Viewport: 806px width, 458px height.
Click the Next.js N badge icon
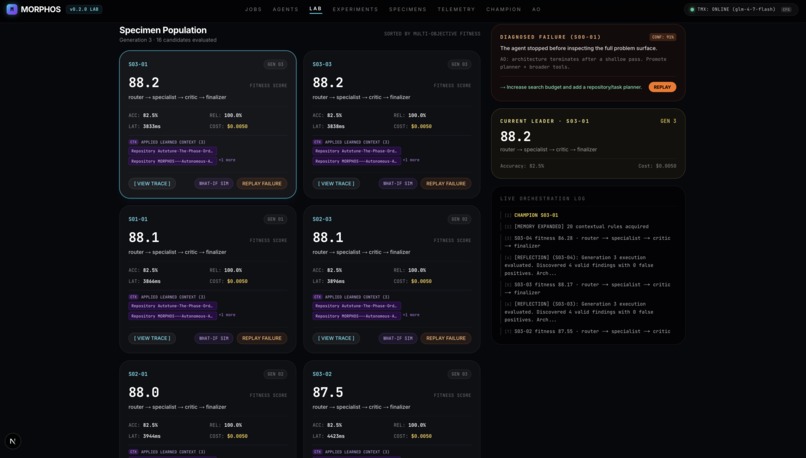coord(13,441)
